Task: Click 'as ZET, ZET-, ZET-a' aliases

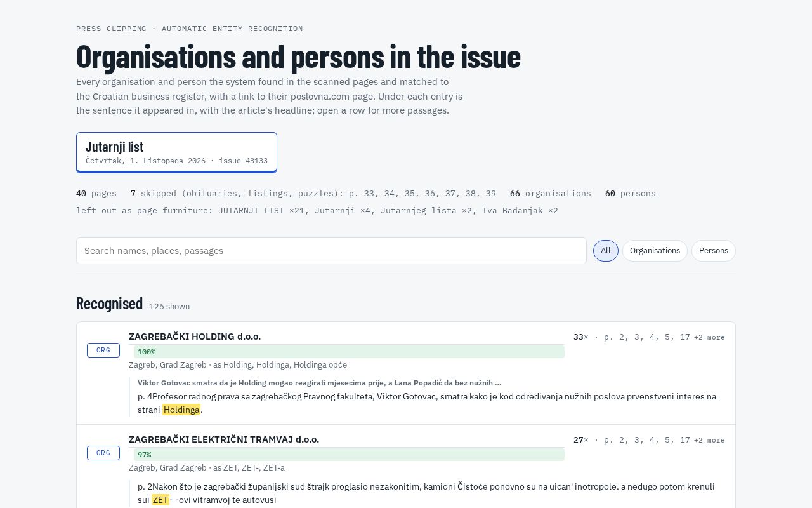Action: click(x=249, y=468)
